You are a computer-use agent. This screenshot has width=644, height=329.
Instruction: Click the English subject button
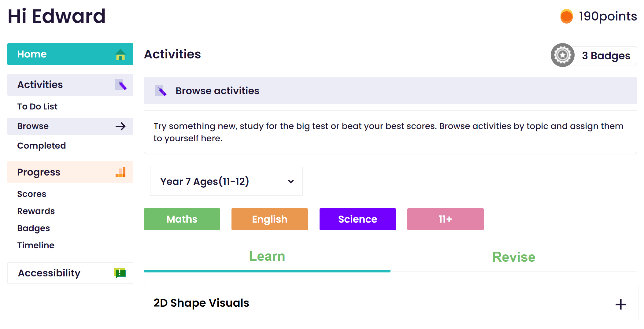point(269,219)
